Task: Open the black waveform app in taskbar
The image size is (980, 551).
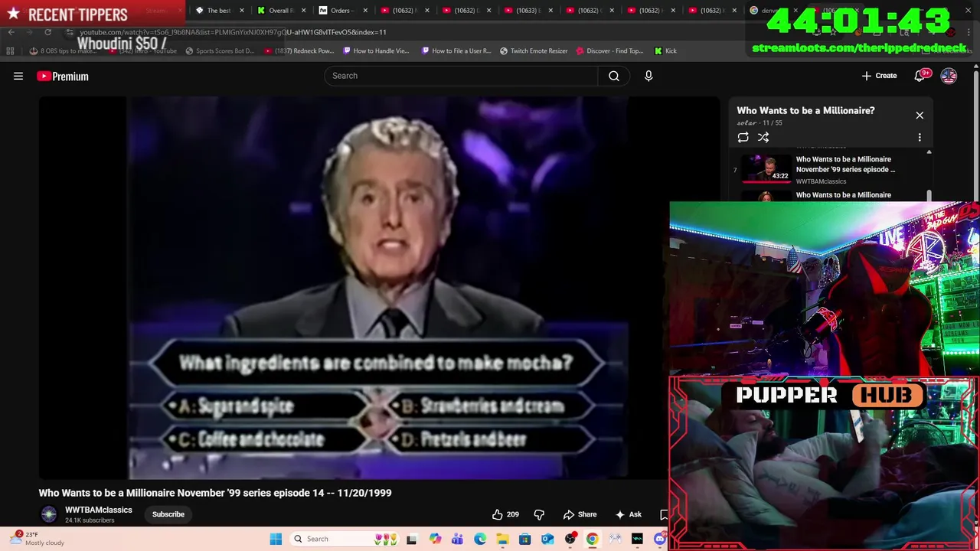Action: 637,539
